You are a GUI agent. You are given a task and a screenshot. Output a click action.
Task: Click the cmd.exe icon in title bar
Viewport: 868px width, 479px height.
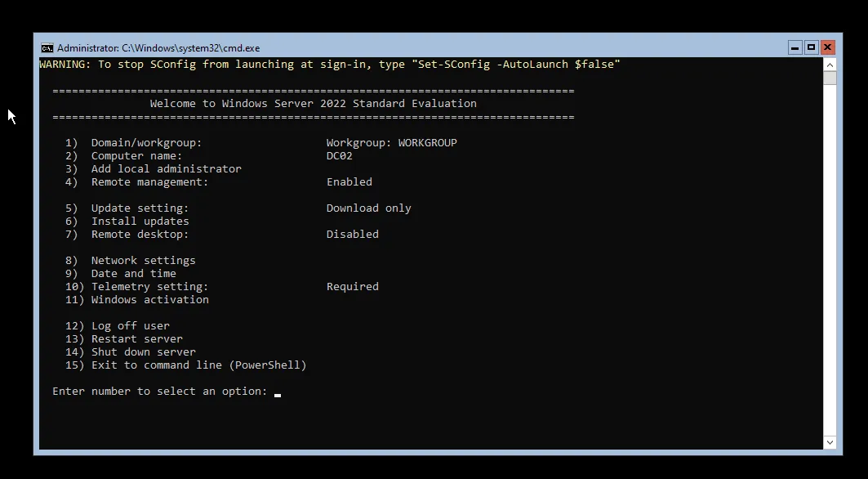point(47,47)
